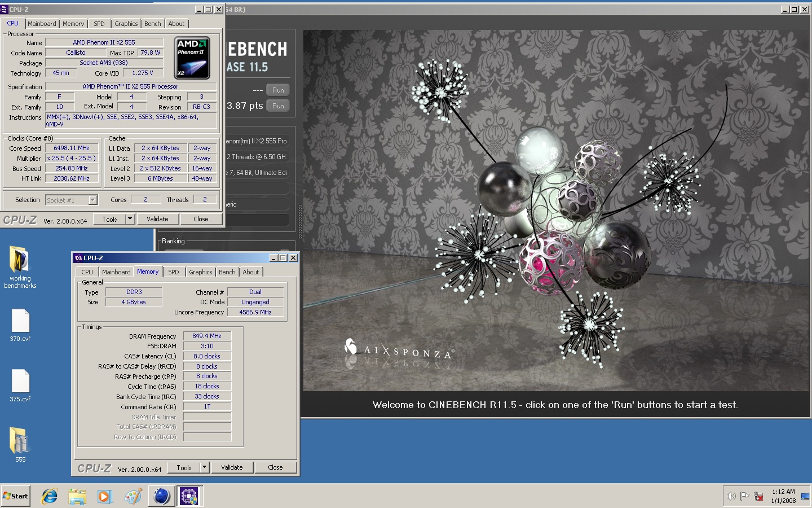The height and width of the screenshot is (508, 812).
Task: Click Close button in Memory CPU-Z window
Action: pos(275,467)
